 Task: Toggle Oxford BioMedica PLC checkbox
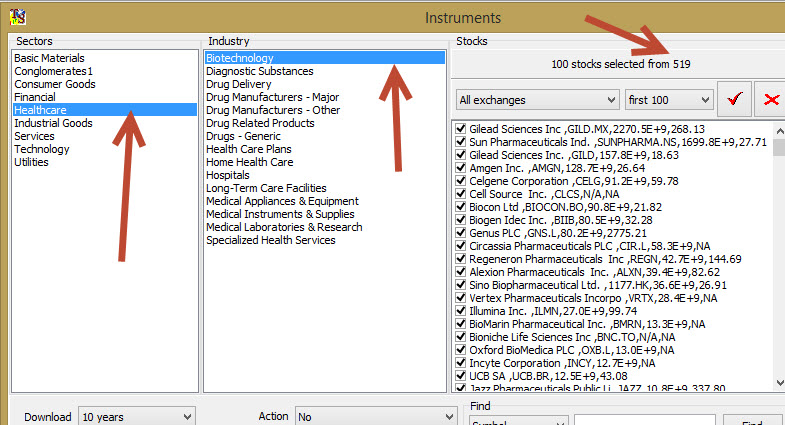[461, 350]
